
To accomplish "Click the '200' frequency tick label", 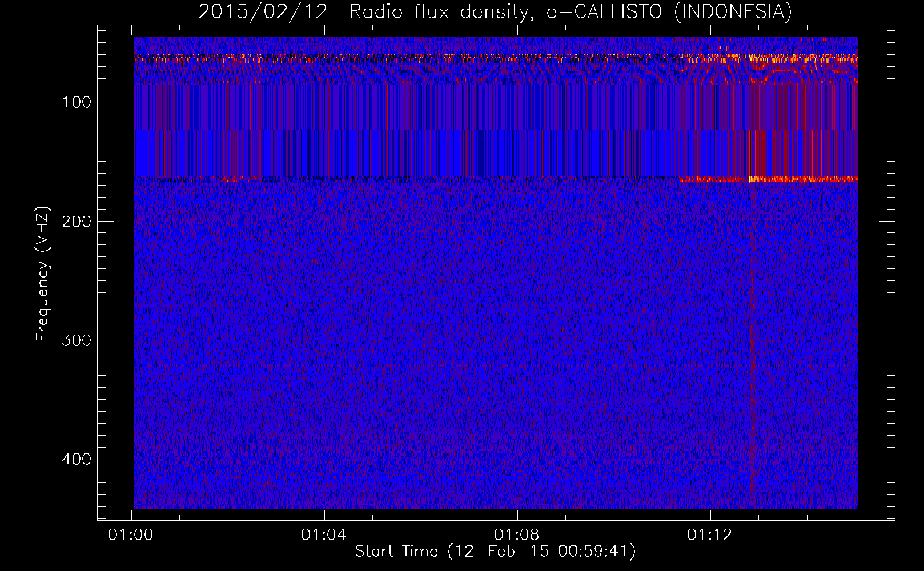I will [76, 221].
